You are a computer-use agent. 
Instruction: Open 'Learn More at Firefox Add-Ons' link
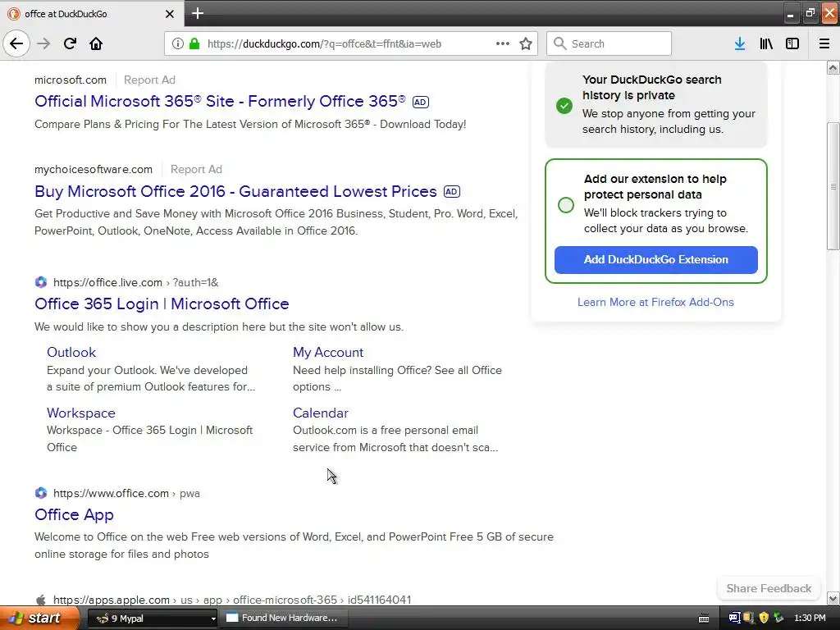pos(655,302)
